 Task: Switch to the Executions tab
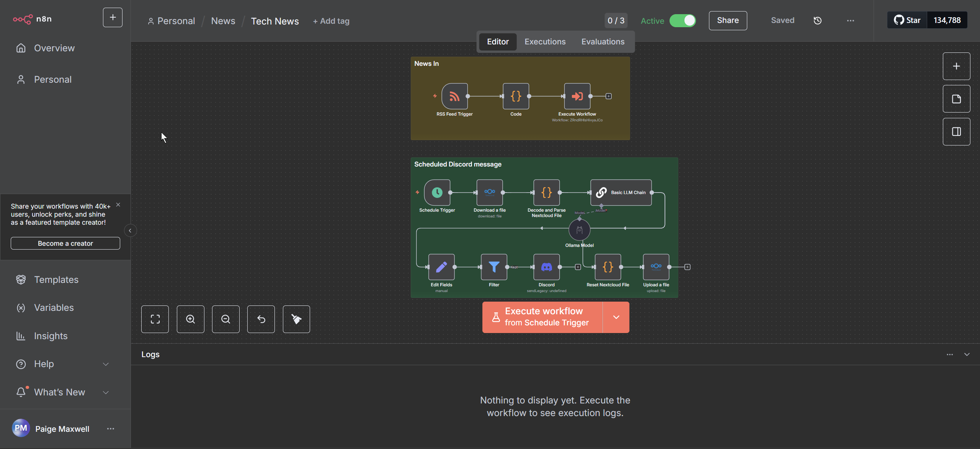coord(545,42)
